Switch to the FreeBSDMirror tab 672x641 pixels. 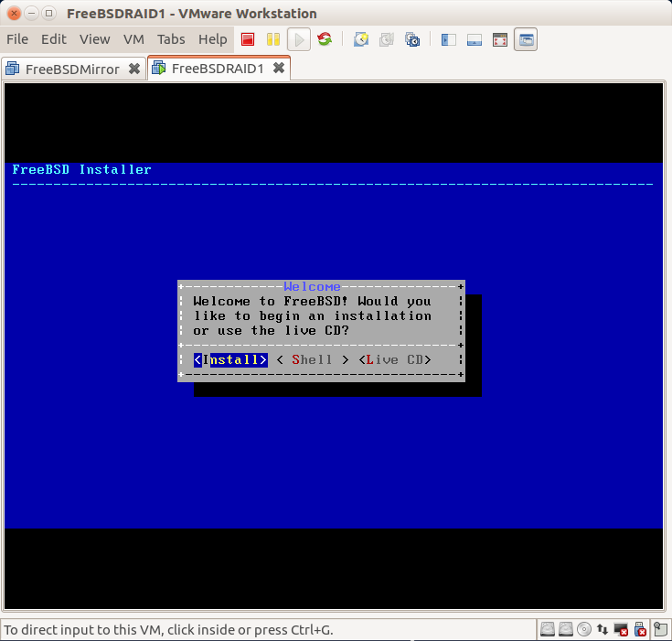72,69
